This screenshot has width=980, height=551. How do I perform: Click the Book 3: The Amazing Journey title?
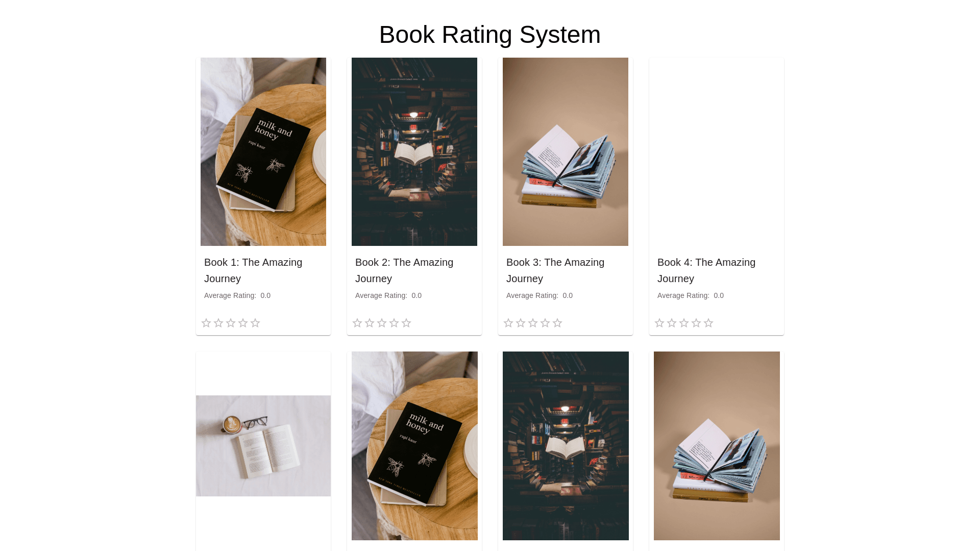coord(555,270)
